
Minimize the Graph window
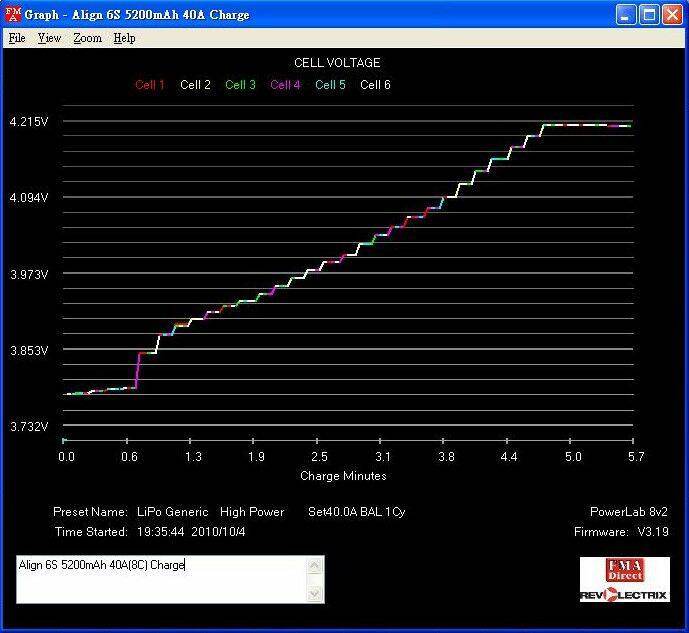click(x=625, y=15)
